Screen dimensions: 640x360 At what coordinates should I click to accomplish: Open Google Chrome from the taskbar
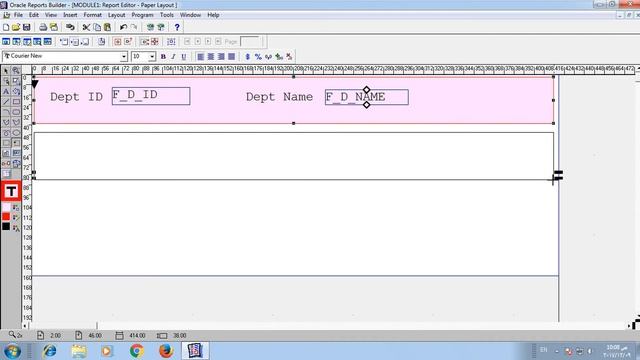click(x=137, y=351)
